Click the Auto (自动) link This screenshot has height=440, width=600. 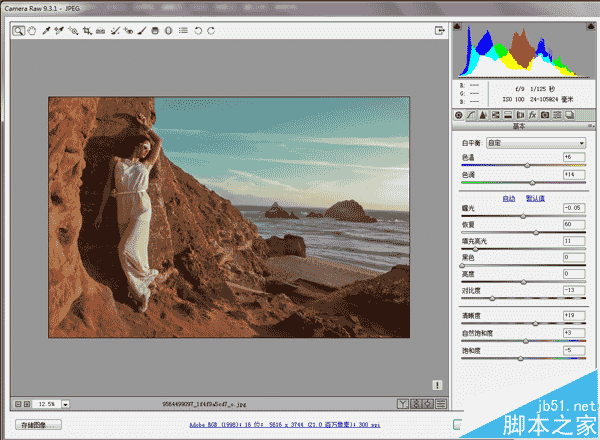coord(509,198)
